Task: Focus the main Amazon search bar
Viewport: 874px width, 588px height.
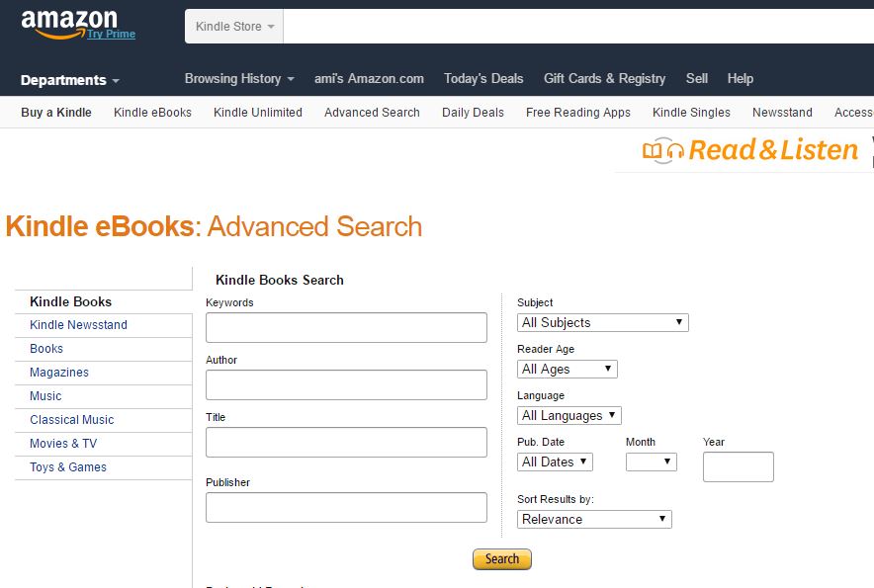Action: click(x=578, y=27)
